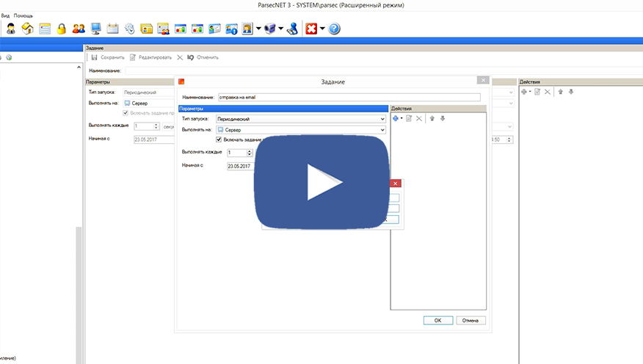Click move up arrow in background Действия panel

(560, 92)
